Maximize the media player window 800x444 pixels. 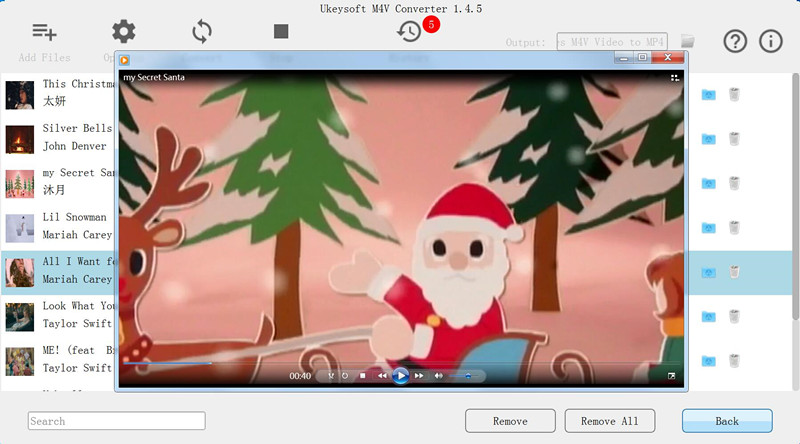click(642, 57)
